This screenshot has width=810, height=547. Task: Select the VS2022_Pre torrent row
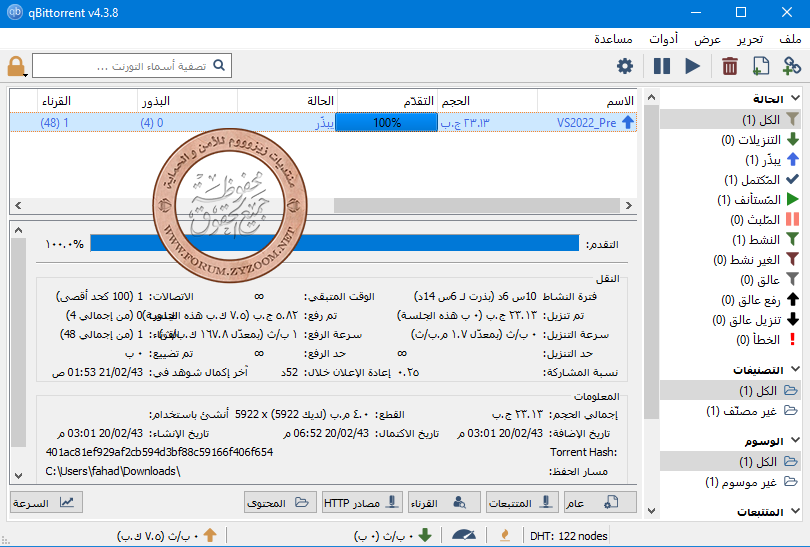(323, 122)
